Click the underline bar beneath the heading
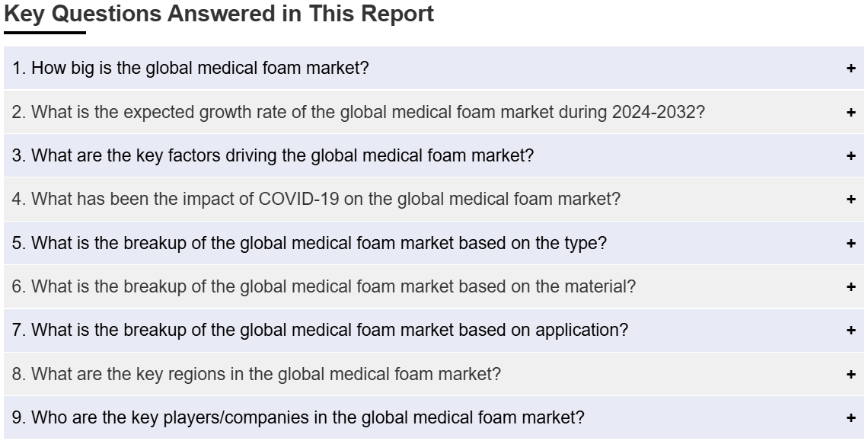The width and height of the screenshot is (868, 441). pos(45,33)
